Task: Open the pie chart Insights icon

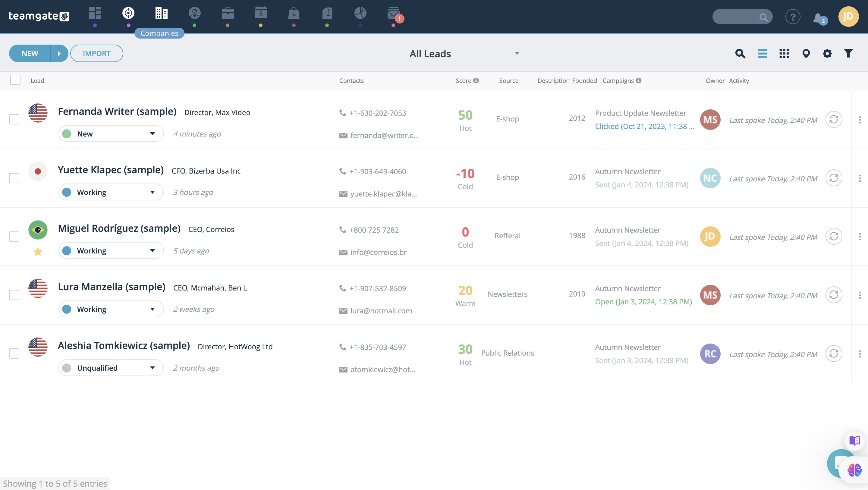Action: coord(360,14)
